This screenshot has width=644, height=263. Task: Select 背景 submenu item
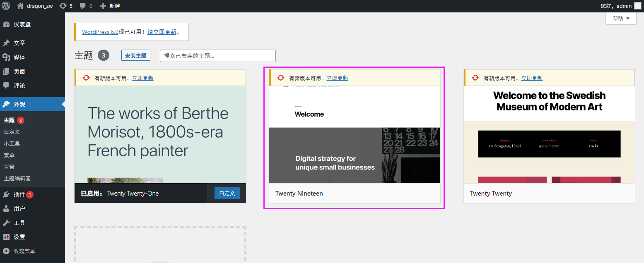(x=9, y=167)
